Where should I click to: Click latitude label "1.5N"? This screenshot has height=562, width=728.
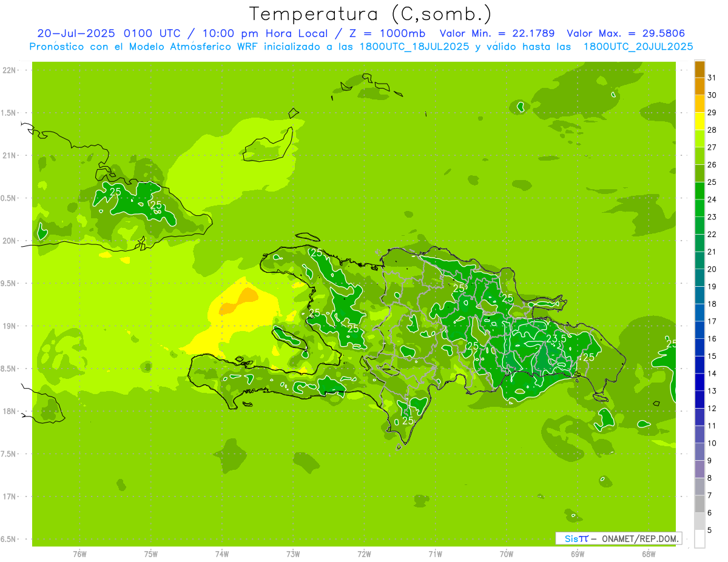tap(8, 113)
